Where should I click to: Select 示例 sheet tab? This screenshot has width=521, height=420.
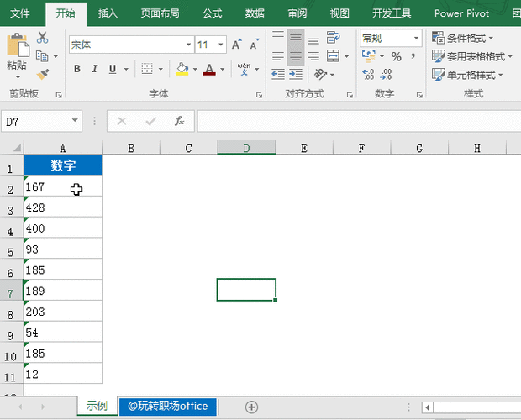97,406
